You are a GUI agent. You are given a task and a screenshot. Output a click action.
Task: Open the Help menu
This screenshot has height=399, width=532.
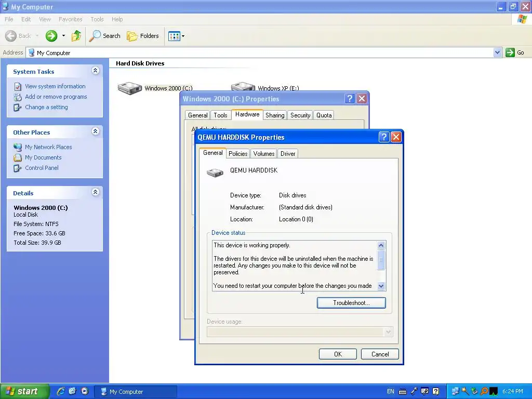tap(117, 19)
